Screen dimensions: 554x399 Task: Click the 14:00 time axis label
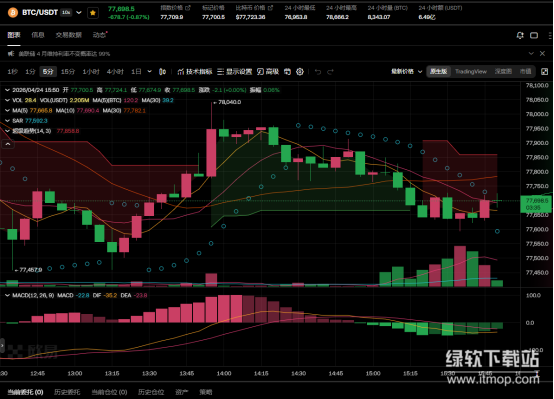click(x=224, y=373)
